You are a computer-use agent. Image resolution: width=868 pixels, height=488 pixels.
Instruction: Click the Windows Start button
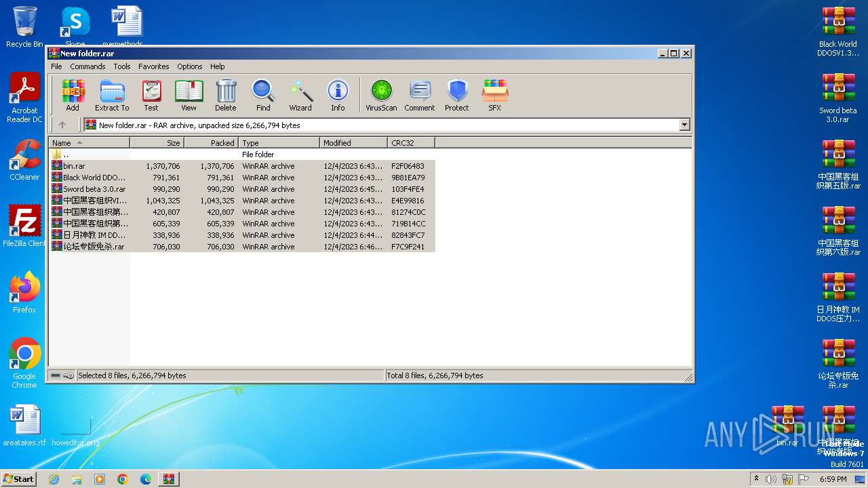pos(19,479)
